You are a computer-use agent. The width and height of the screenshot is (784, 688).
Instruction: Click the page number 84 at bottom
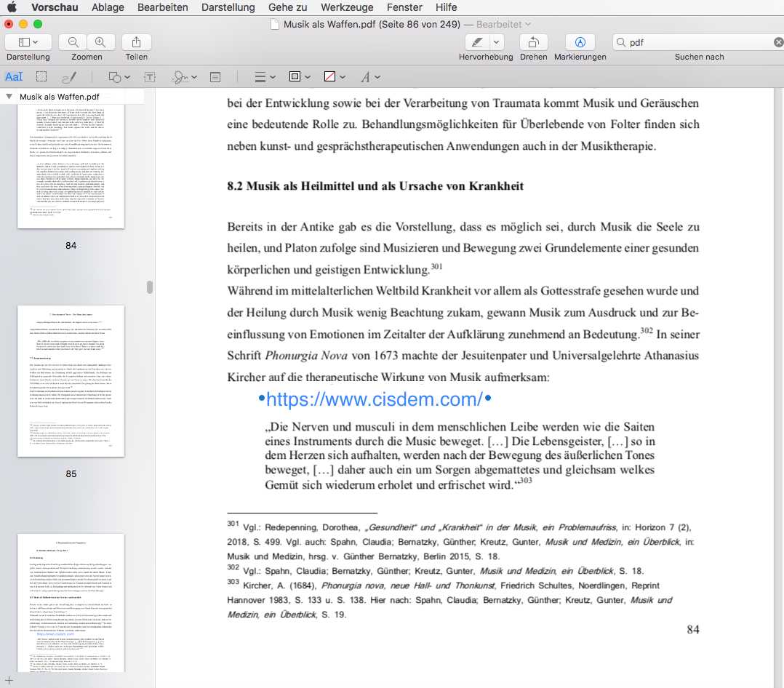pyautogui.click(x=693, y=630)
